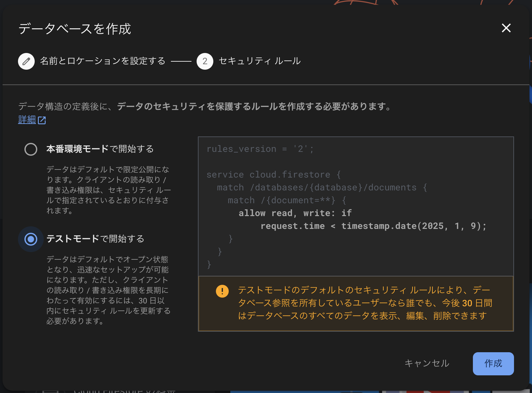Viewport: 532px width, 393px height.
Task: Switch to the セキュリティ ルール step
Action: [x=259, y=61]
